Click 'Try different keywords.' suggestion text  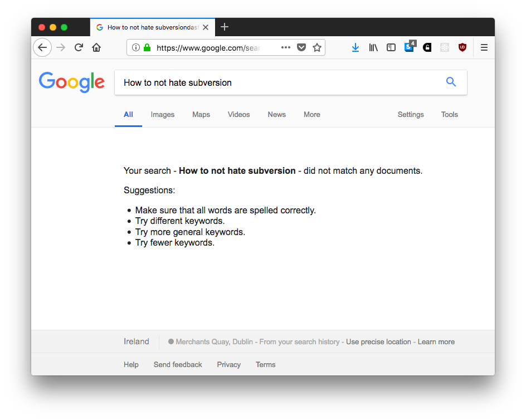point(180,221)
